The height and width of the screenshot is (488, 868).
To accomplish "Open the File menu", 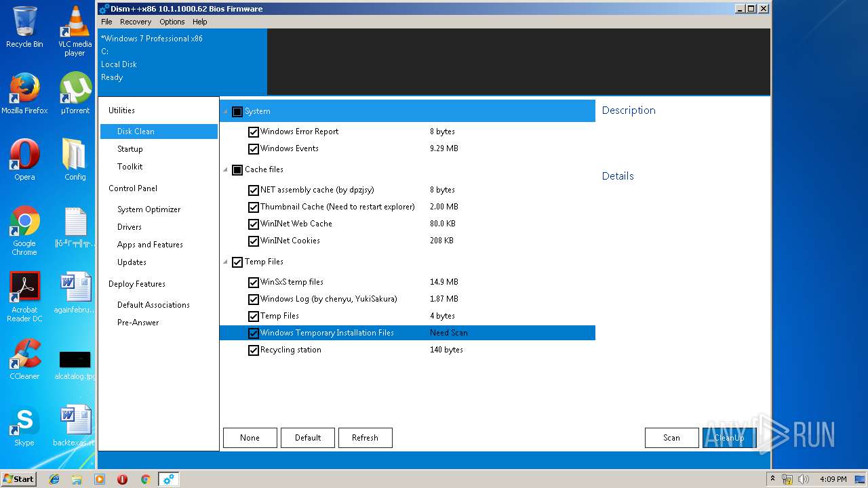I will point(106,22).
